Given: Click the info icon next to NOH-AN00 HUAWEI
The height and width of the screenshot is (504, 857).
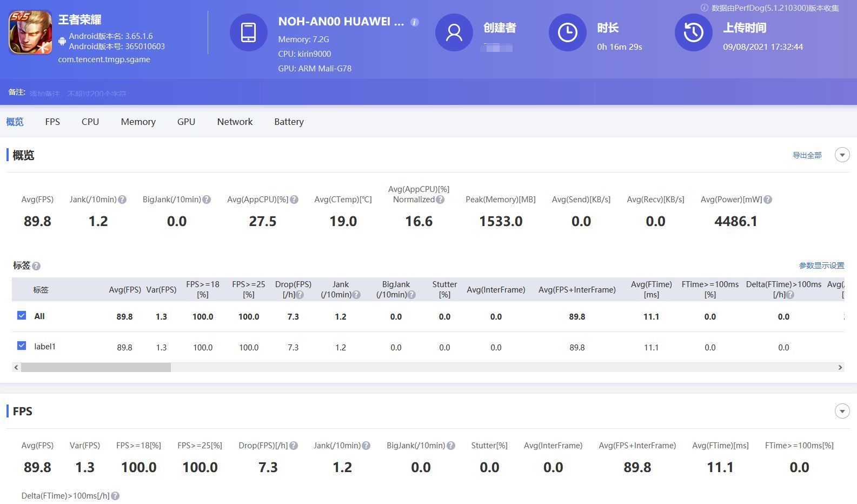Looking at the screenshot, I should 415,22.
